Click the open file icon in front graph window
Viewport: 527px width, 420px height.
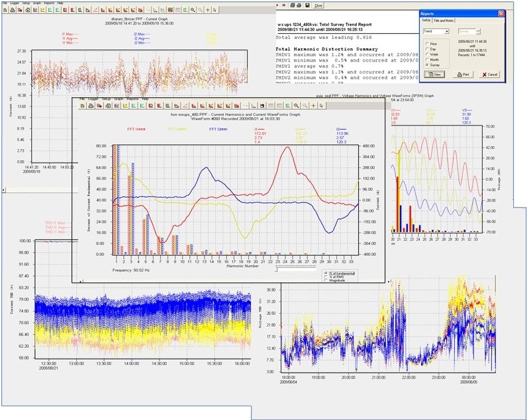click(x=82, y=106)
